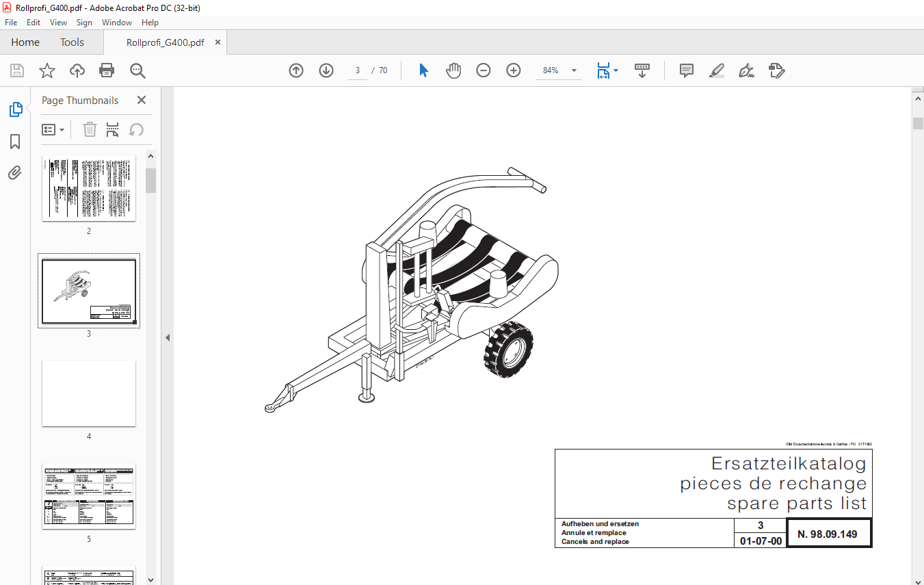
Task: Open the Window menu
Action: (117, 23)
